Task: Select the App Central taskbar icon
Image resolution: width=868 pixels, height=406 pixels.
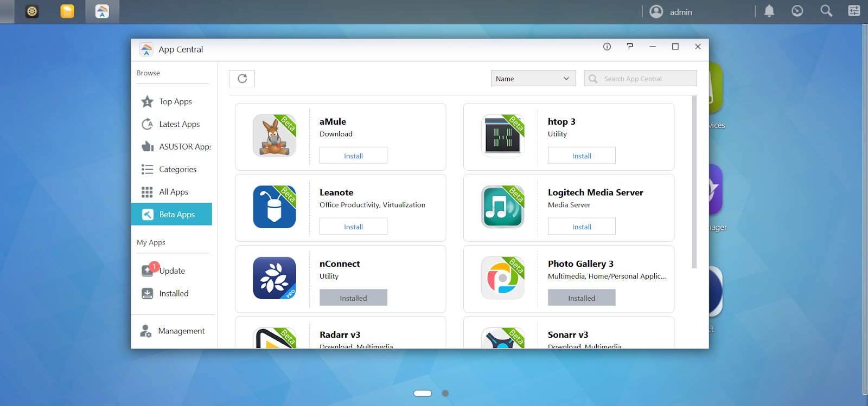Action: (102, 11)
